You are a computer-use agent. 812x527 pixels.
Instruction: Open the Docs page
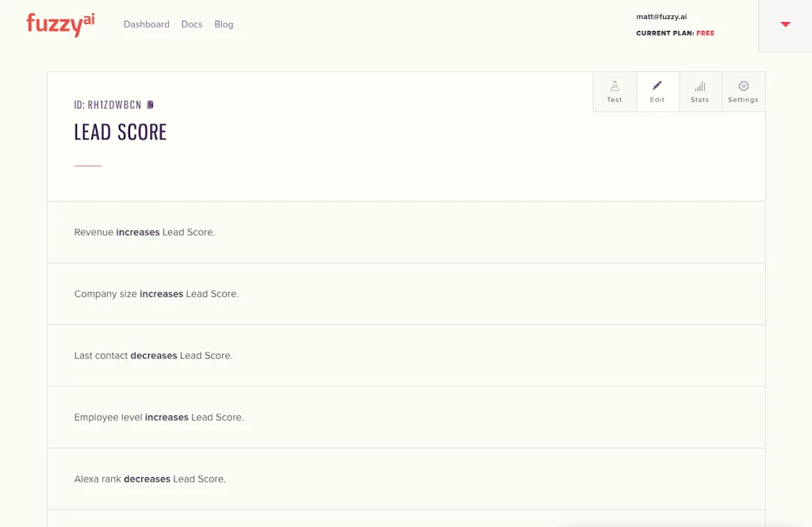click(191, 25)
